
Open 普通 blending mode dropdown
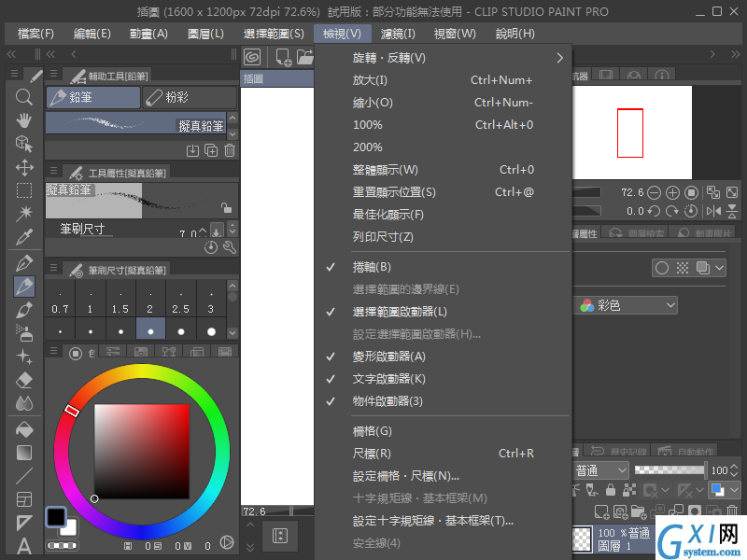pyautogui.click(x=600, y=470)
